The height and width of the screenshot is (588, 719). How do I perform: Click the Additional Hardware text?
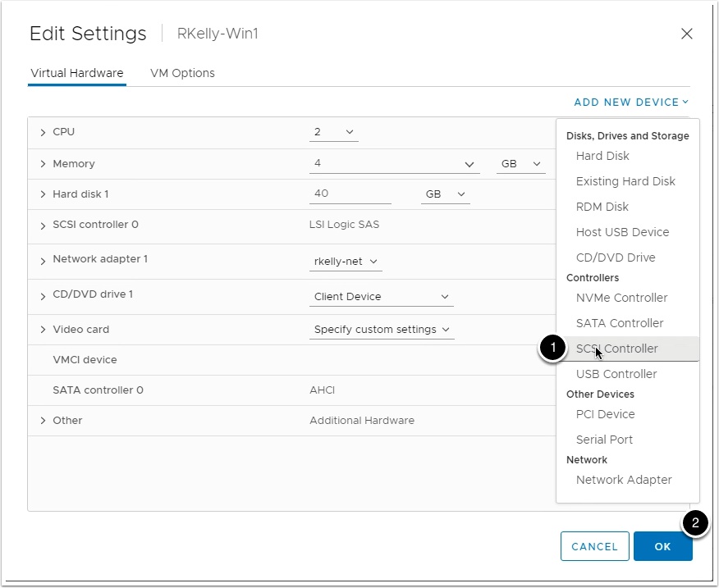click(x=362, y=421)
